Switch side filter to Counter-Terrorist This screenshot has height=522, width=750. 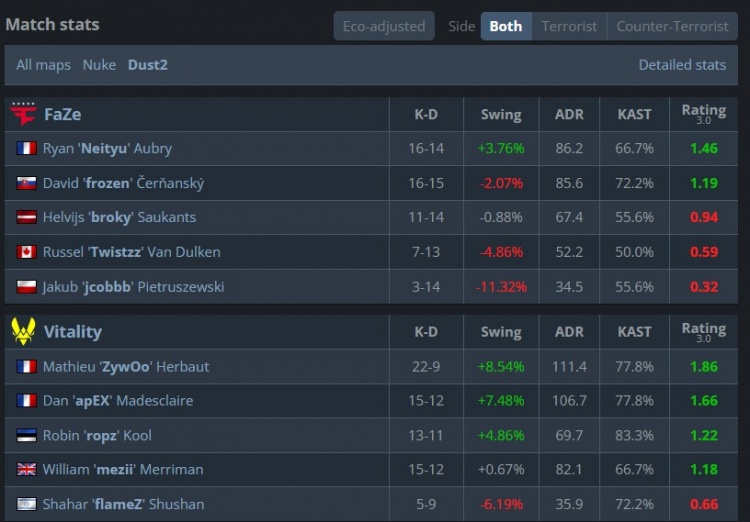tap(672, 26)
